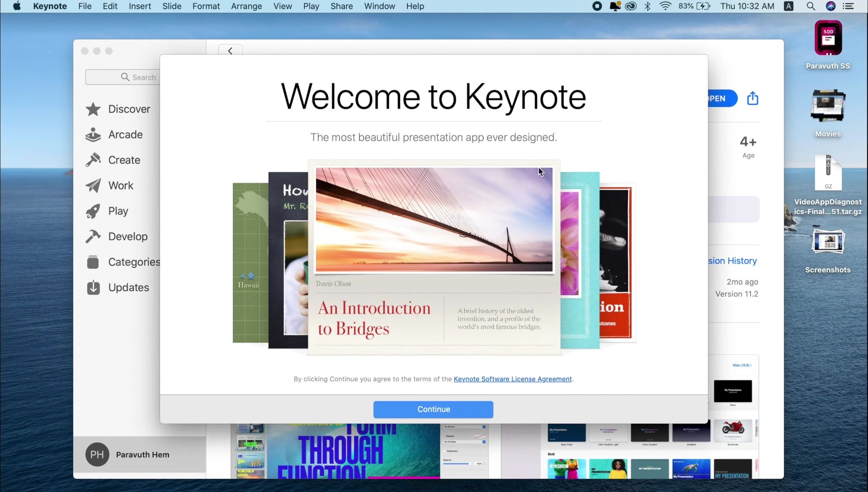Open the Keynote application menu
868x492 pixels.
50,6
